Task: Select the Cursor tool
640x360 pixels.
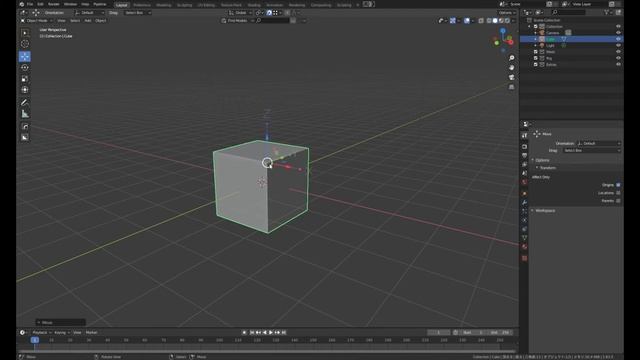Action: [25, 44]
